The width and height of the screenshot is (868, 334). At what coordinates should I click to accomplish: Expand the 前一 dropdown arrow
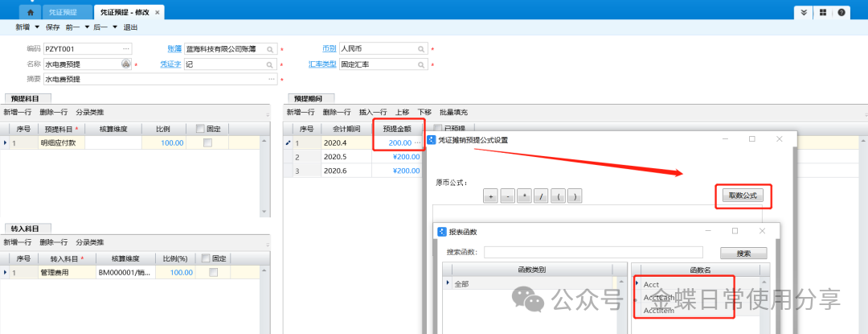point(84,27)
